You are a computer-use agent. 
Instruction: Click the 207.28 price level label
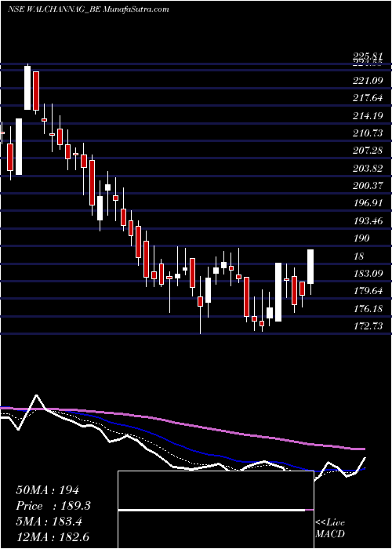(x=368, y=151)
